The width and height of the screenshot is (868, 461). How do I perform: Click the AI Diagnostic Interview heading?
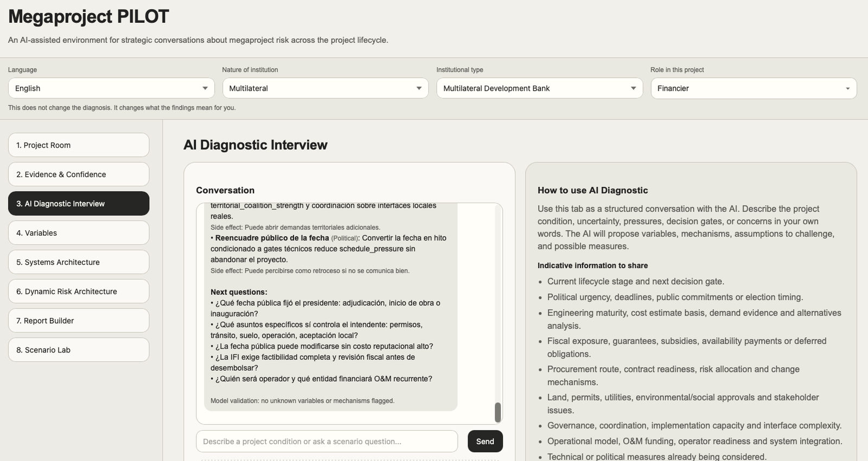pyautogui.click(x=256, y=145)
